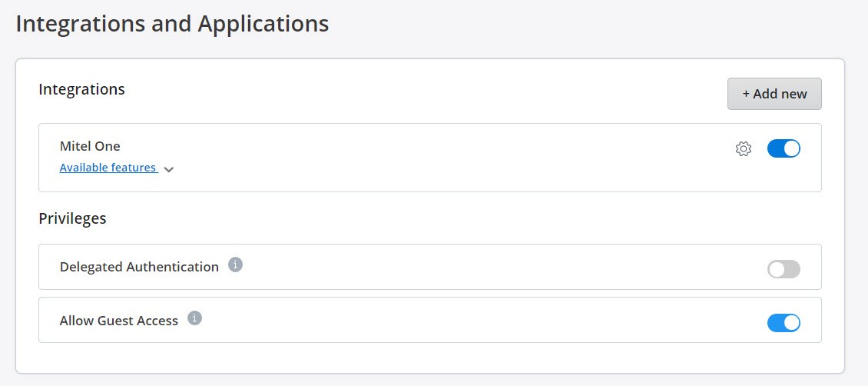
Task: Select the Mitel One integration name
Action: (x=90, y=146)
